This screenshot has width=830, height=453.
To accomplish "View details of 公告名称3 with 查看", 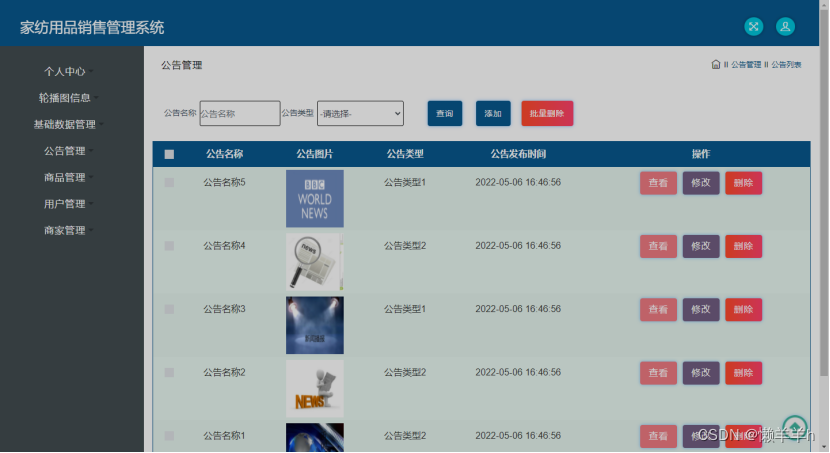I will 658,310.
